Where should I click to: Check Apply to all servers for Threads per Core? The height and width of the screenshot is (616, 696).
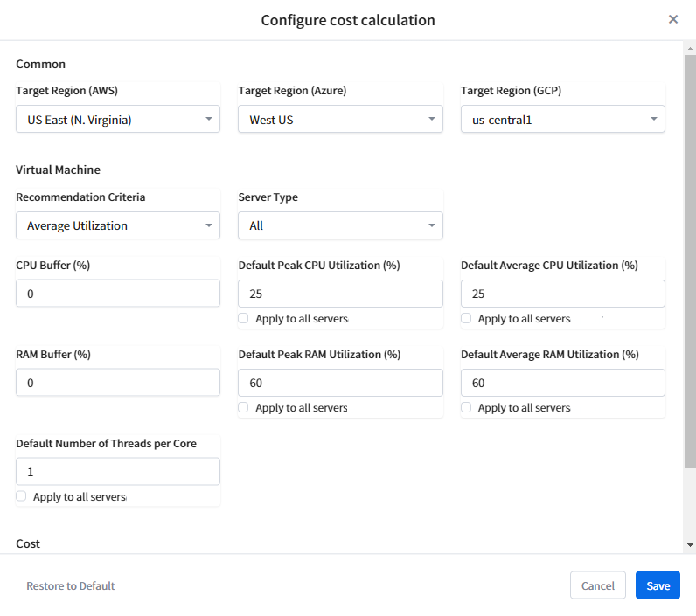pos(22,496)
